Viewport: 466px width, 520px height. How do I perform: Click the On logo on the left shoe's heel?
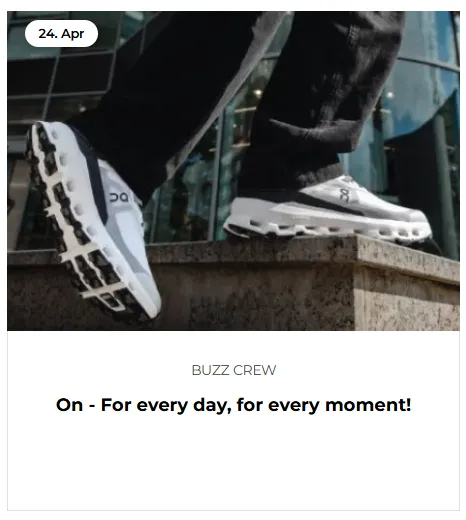(119, 197)
